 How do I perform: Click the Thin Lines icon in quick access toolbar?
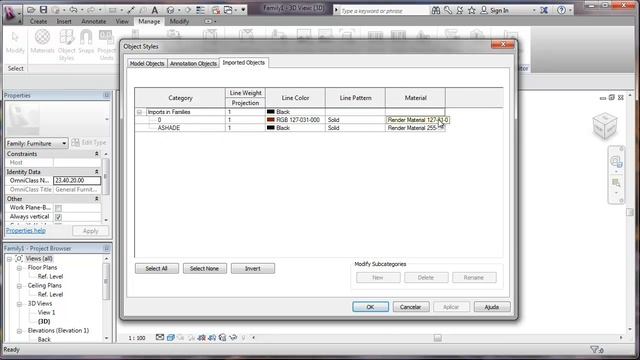[200, 10]
